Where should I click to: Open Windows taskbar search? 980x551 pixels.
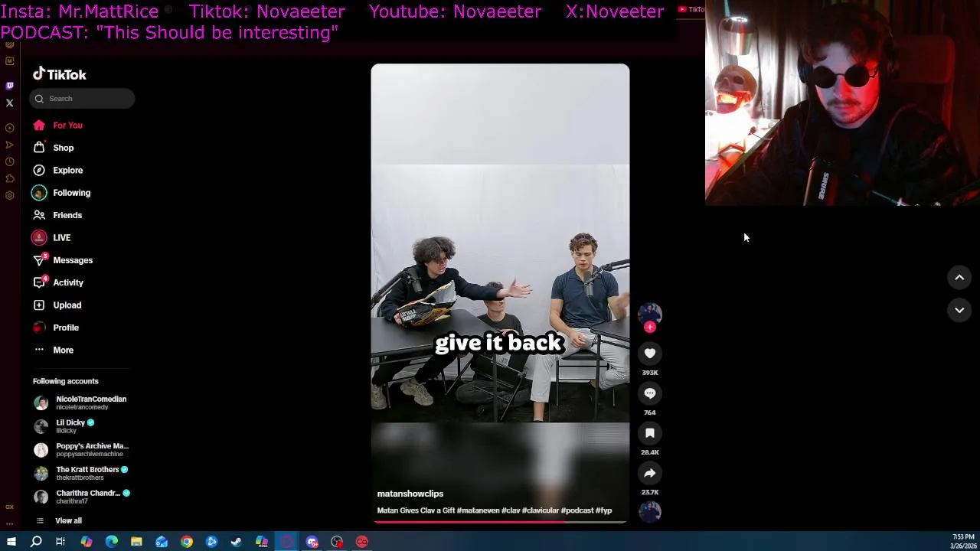[x=36, y=542]
